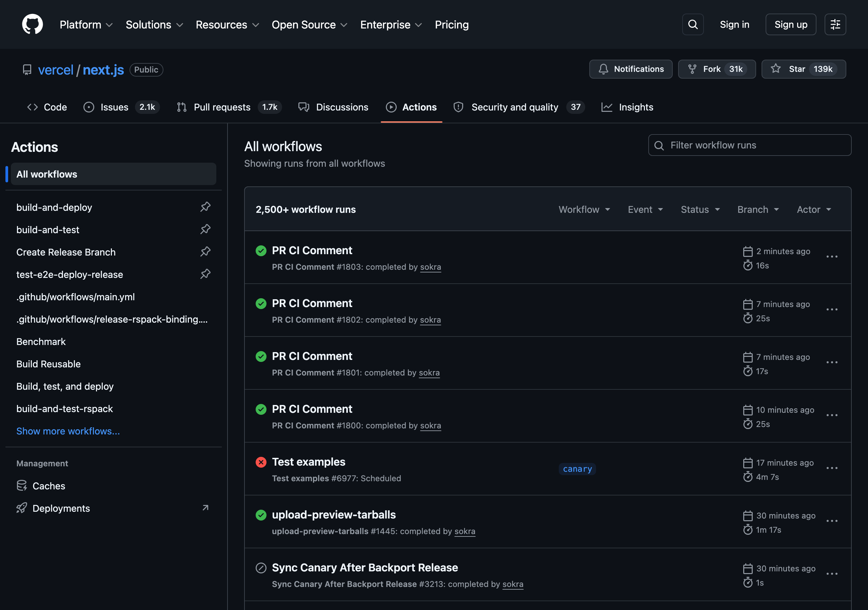Expand the Open Source menu
The height and width of the screenshot is (610, 868).
pos(309,25)
